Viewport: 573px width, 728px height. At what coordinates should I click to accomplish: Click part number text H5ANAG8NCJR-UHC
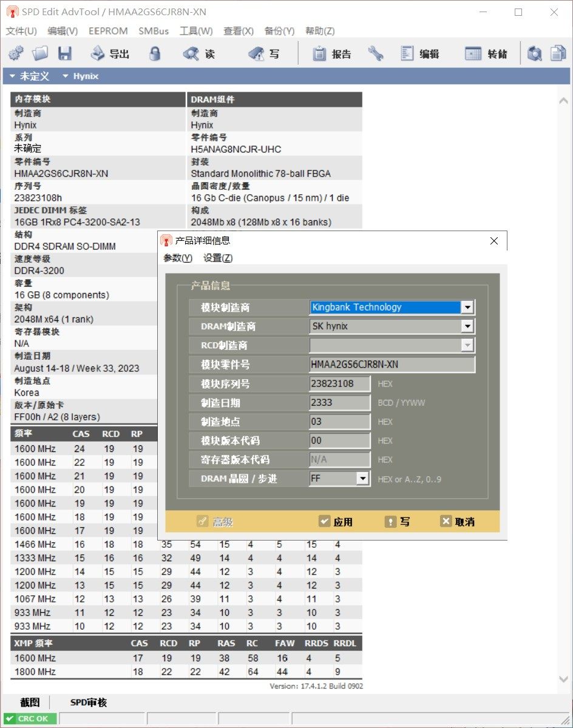(x=236, y=149)
